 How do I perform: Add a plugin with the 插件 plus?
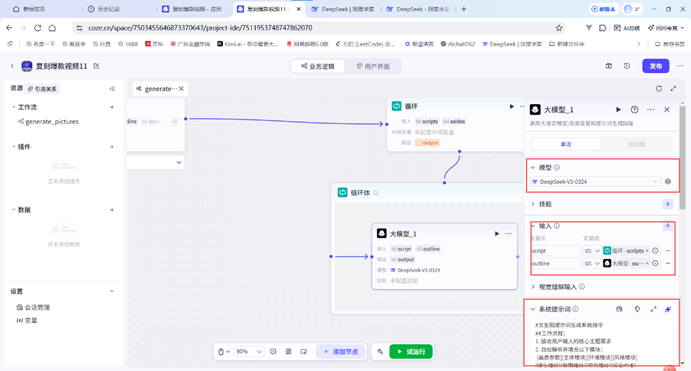click(112, 147)
